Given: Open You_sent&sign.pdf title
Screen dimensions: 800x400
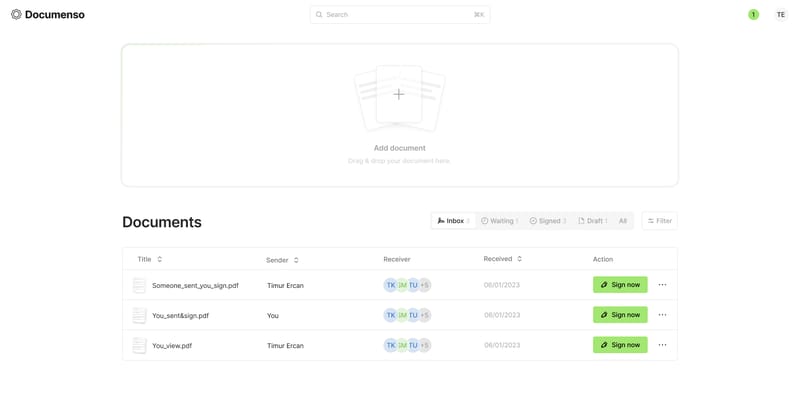Looking at the screenshot, I should click(181, 316).
